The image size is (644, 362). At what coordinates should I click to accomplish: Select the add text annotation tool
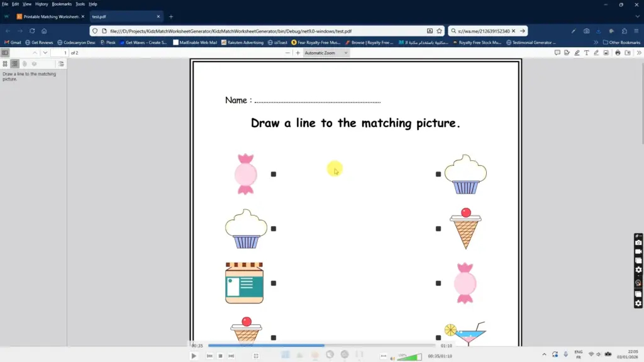[x=587, y=53]
